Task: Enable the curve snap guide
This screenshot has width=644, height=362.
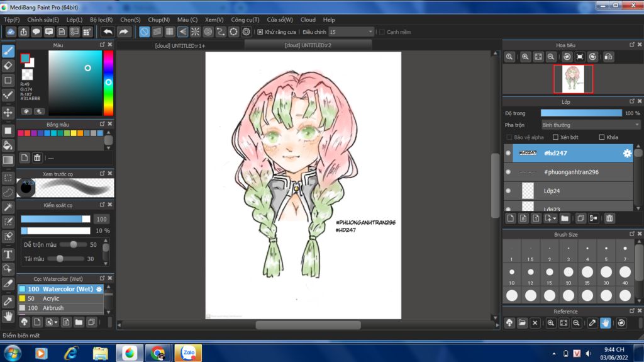Action: tap(221, 31)
